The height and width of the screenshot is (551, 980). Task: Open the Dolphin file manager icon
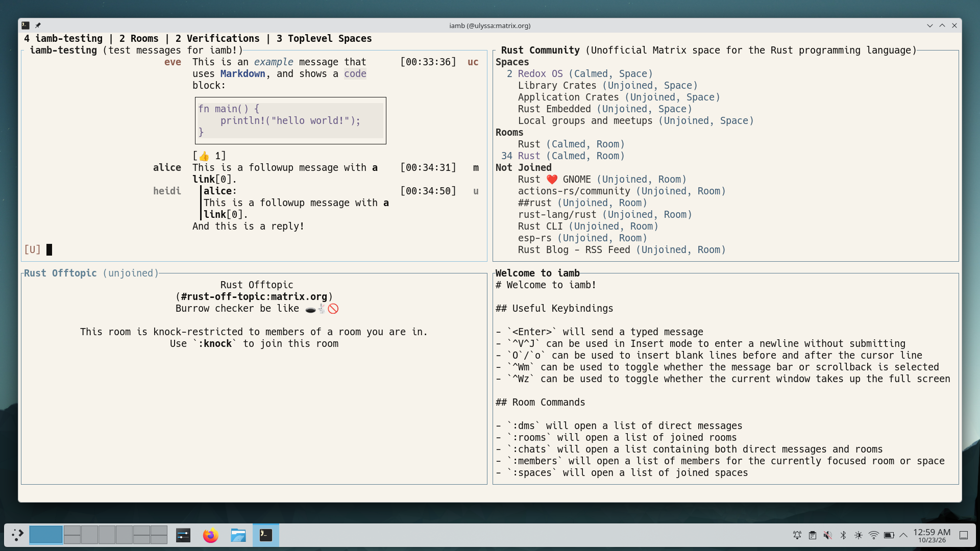click(x=238, y=535)
